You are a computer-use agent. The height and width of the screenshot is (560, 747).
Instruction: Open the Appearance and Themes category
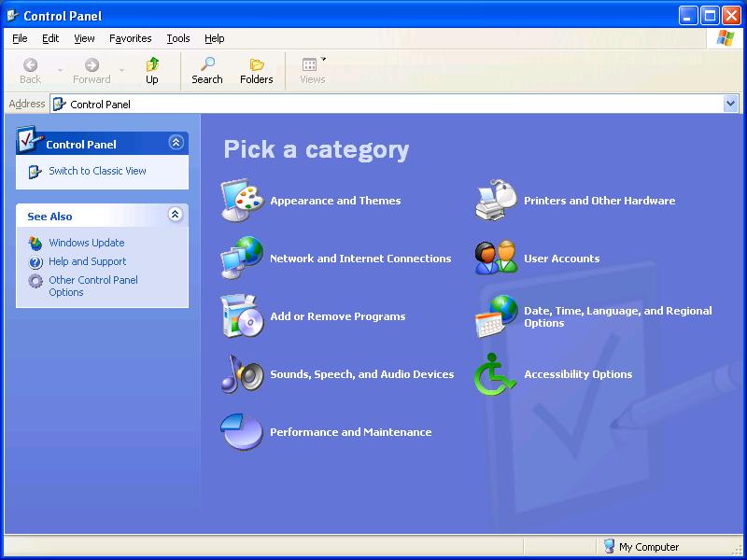pos(336,201)
